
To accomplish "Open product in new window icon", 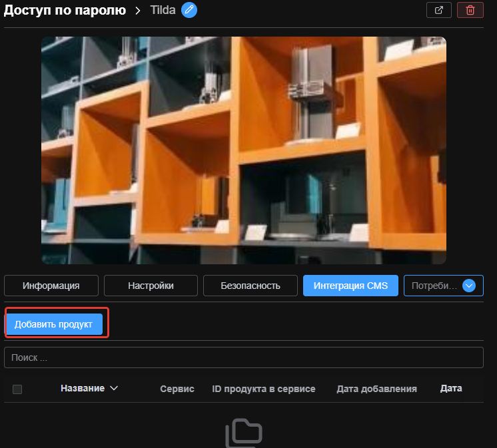I will pos(438,10).
